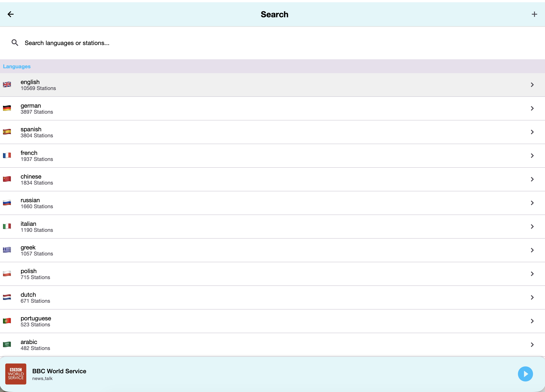This screenshot has width=545, height=392.
Task: Click the German flag icon
Action: tap(7, 108)
